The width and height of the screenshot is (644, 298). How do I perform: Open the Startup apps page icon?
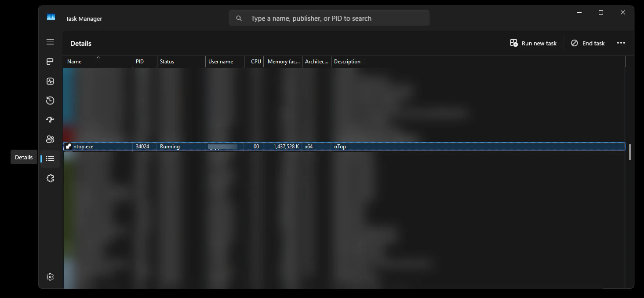coord(50,120)
